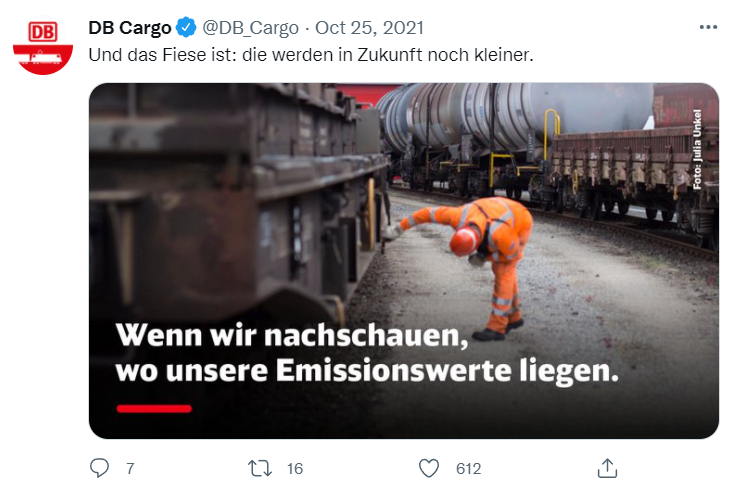Image resolution: width=738 pixels, height=490 pixels.
Task: Retweet this DB Cargo post
Action: pos(260,468)
